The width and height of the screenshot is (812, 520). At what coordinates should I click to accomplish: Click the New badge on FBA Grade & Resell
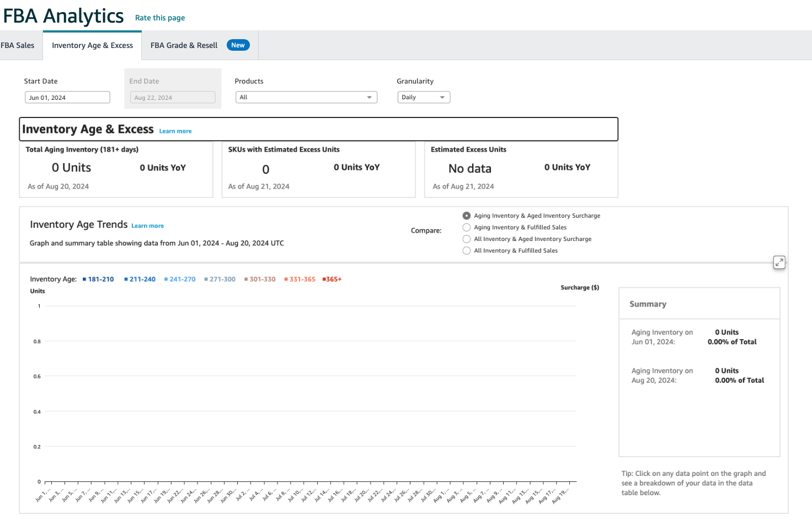pyautogui.click(x=238, y=45)
